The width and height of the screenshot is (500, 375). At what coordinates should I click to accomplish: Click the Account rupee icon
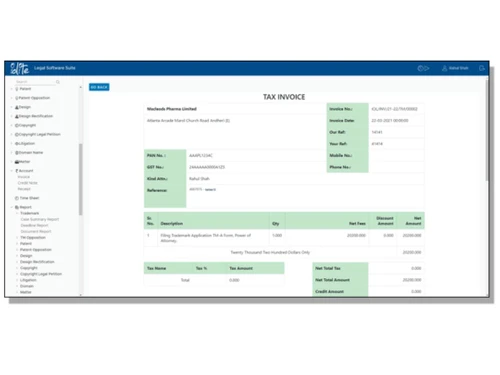pyautogui.click(x=17, y=171)
